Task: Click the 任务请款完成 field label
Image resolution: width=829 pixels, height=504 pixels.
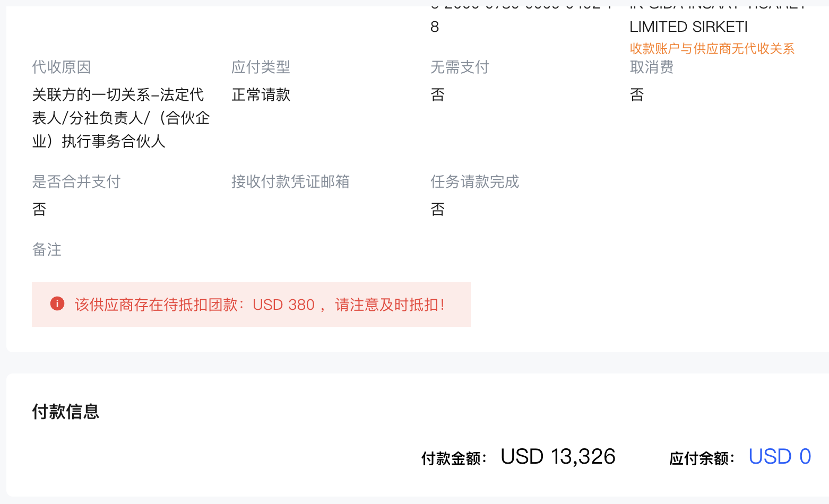Action: [x=474, y=182]
